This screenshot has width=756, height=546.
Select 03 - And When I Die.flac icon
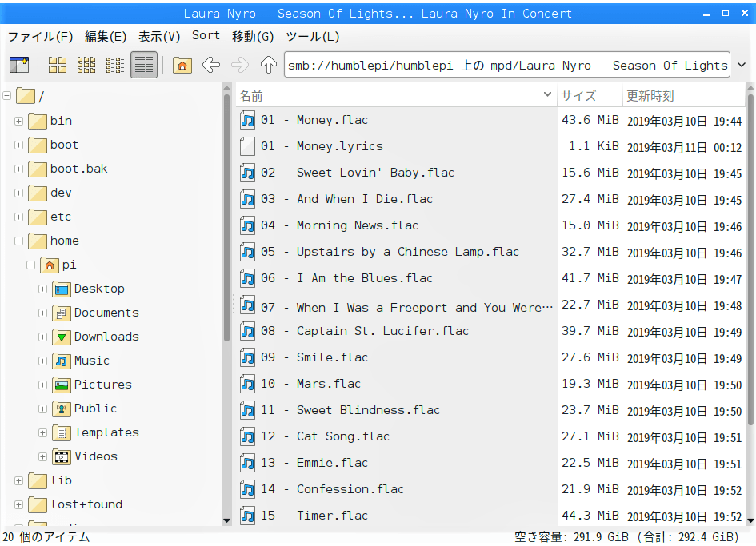tap(248, 199)
